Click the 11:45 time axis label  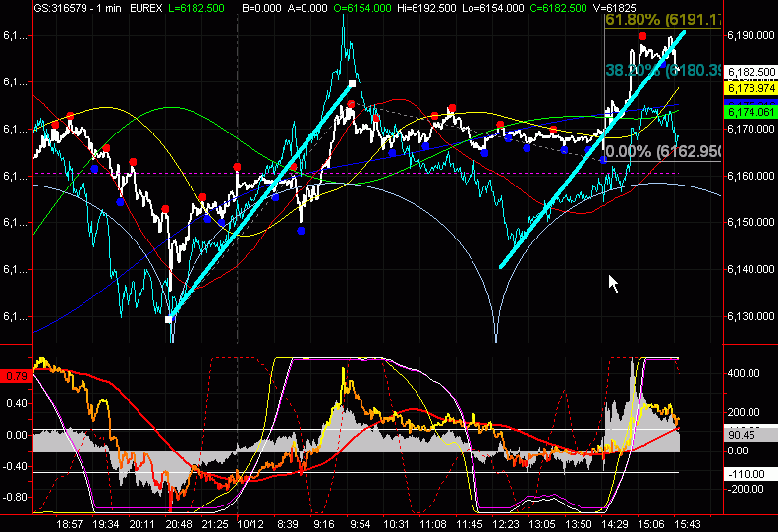[x=470, y=524]
